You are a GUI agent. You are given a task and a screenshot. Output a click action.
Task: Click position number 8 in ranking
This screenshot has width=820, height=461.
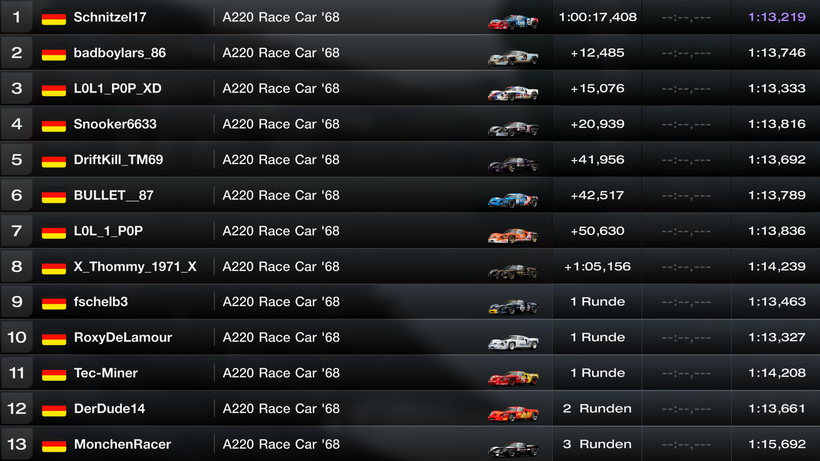pos(17,266)
